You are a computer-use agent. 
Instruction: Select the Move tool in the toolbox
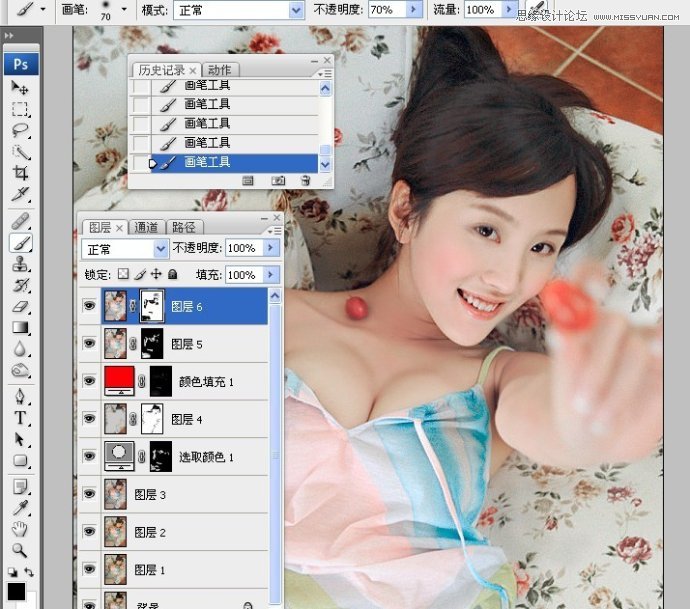pos(20,88)
